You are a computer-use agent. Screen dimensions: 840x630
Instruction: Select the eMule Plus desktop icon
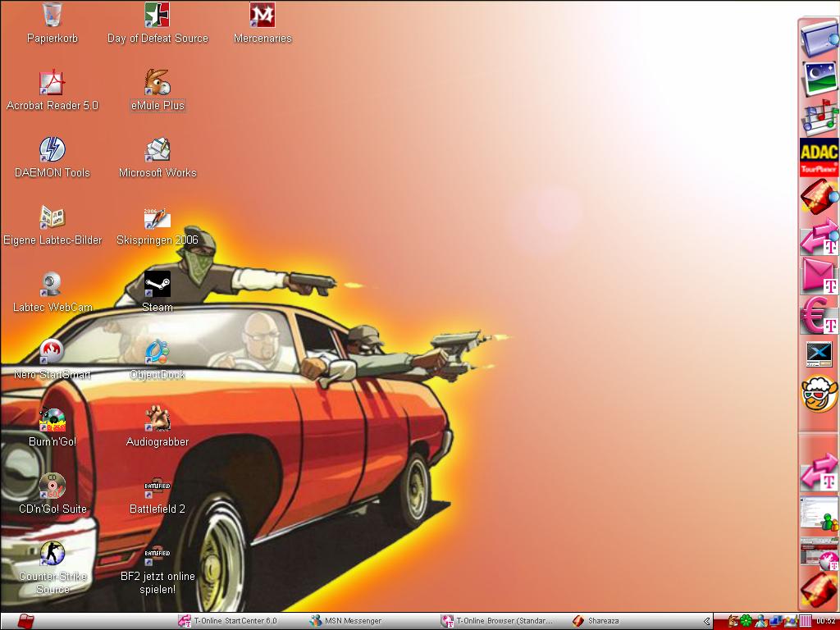point(157,90)
